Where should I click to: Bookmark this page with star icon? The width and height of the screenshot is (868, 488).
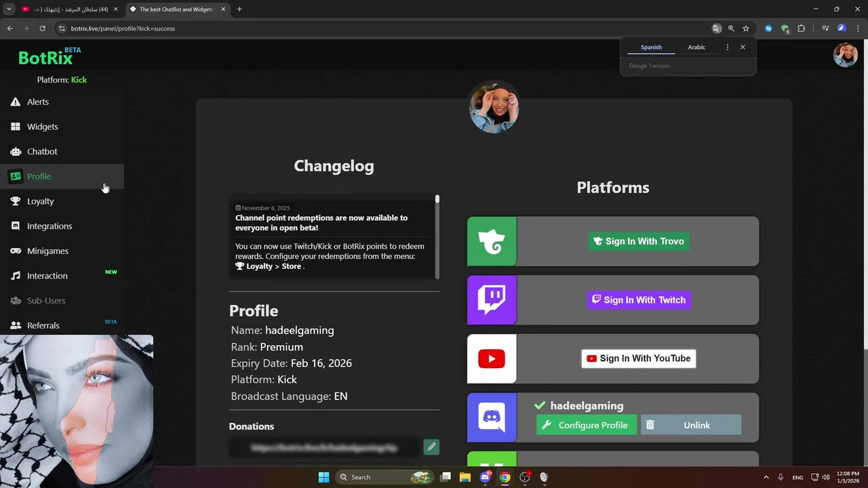[746, 28]
